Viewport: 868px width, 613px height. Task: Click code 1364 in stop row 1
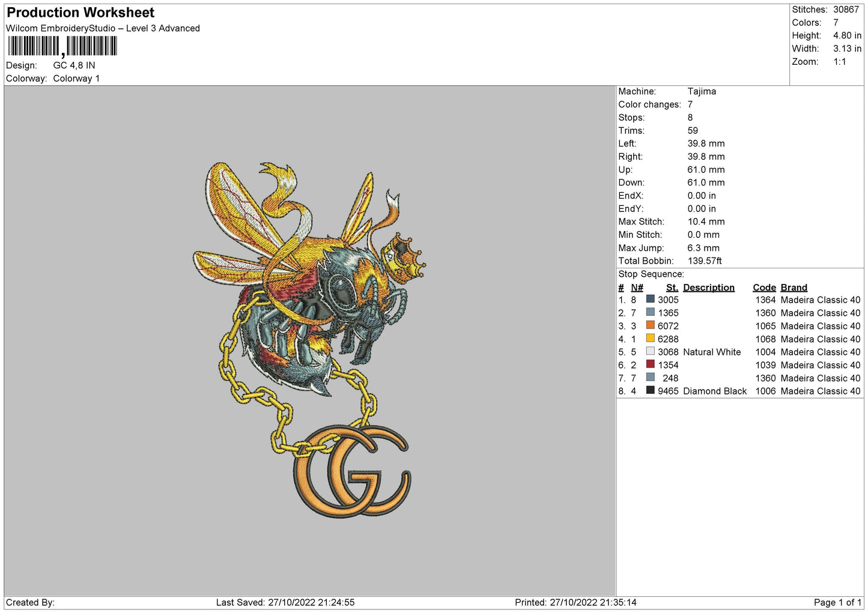click(765, 300)
